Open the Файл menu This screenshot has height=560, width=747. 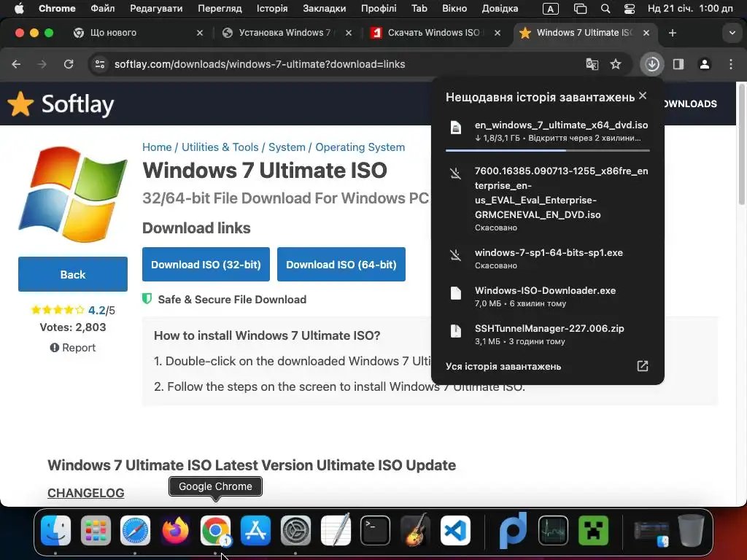coord(102,8)
